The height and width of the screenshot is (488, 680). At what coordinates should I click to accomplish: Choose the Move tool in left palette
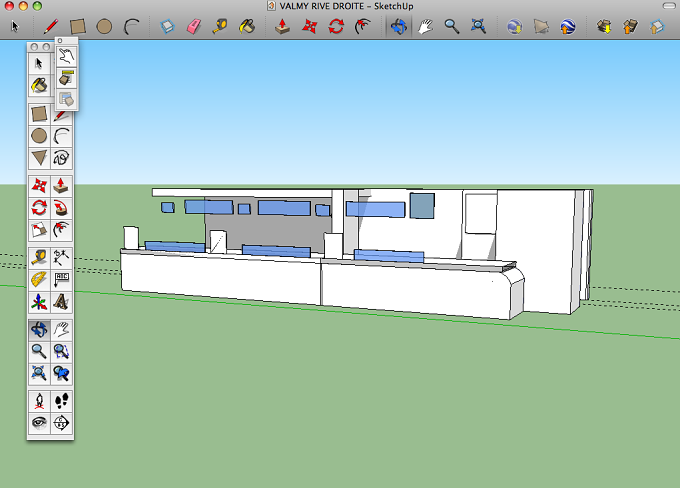pyautogui.click(x=39, y=186)
